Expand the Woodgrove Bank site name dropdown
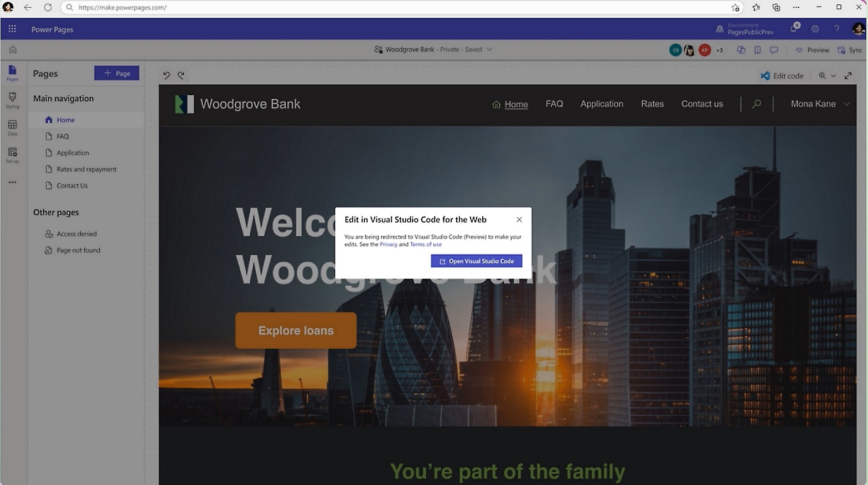The height and width of the screenshot is (485, 868). 489,49
